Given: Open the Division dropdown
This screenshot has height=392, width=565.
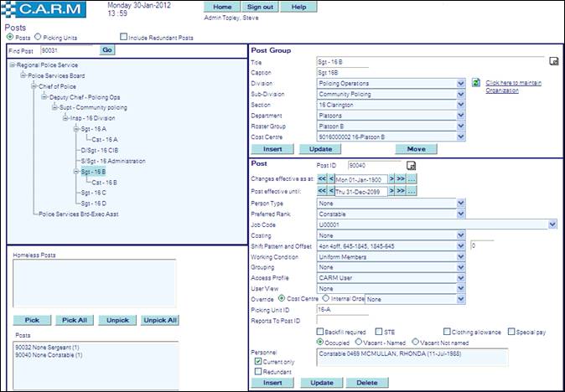Looking at the screenshot, I should [x=461, y=84].
